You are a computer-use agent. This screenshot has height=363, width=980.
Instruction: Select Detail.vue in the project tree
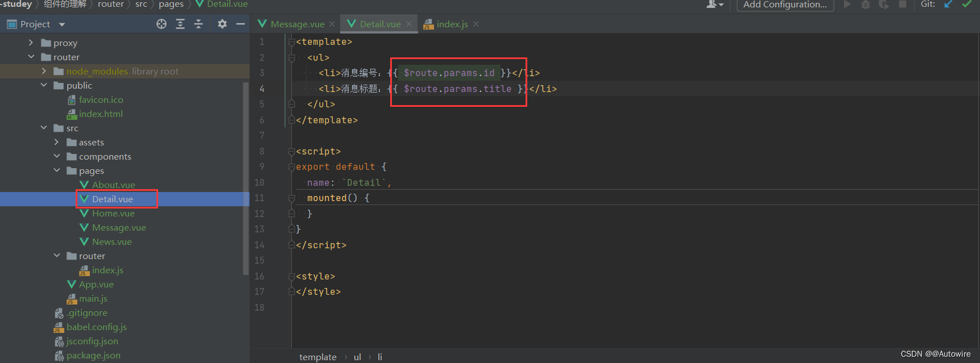point(113,199)
